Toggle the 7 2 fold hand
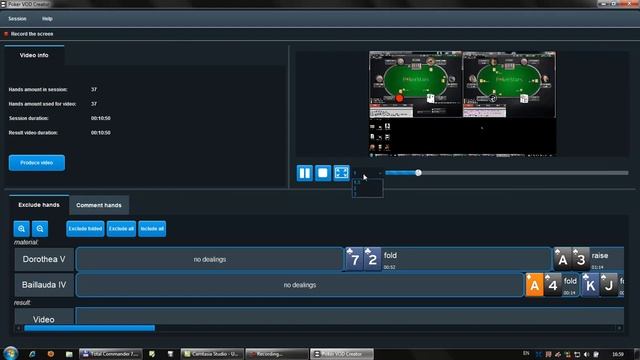 pyautogui.click(x=448, y=259)
